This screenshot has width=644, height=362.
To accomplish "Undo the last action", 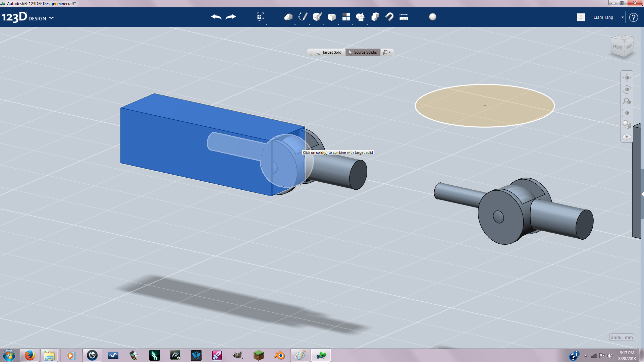I will [216, 17].
